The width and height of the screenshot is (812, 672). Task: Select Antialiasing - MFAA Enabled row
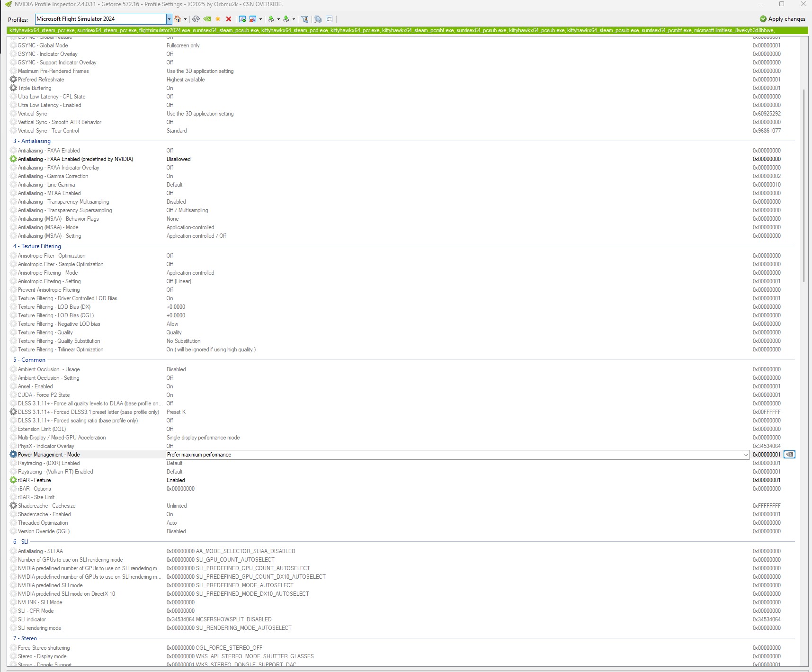[x=402, y=193]
